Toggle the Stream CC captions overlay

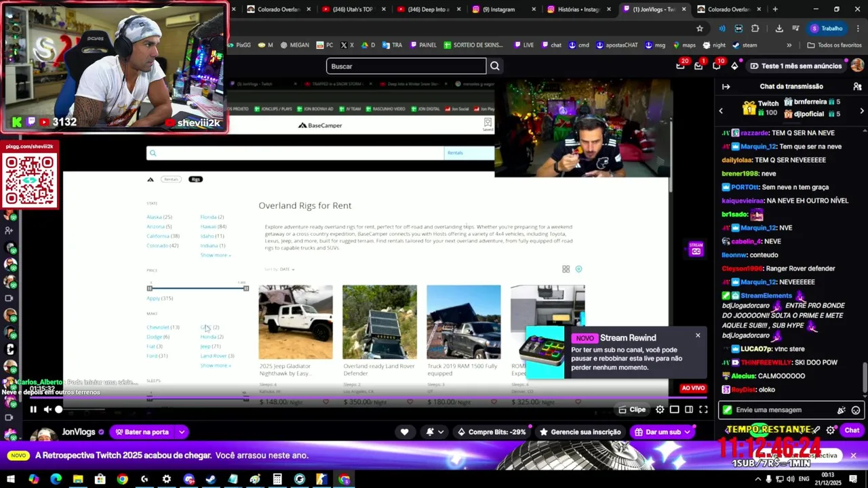pos(696,249)
